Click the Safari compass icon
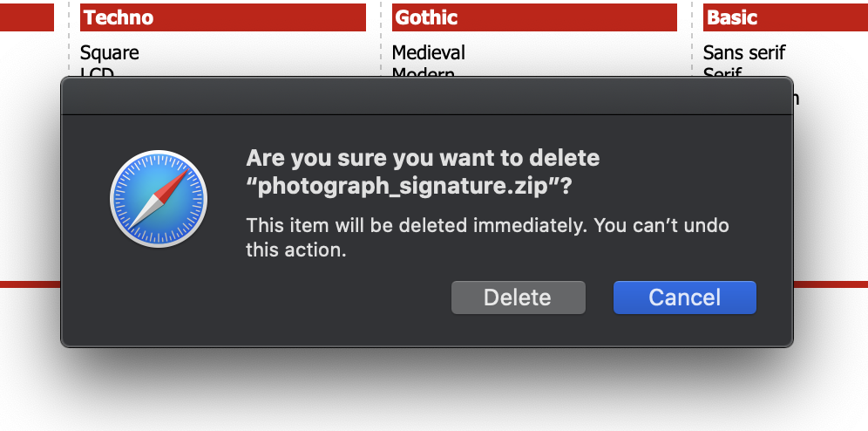This screenshot has height=431, width=868. click(159, 198)
